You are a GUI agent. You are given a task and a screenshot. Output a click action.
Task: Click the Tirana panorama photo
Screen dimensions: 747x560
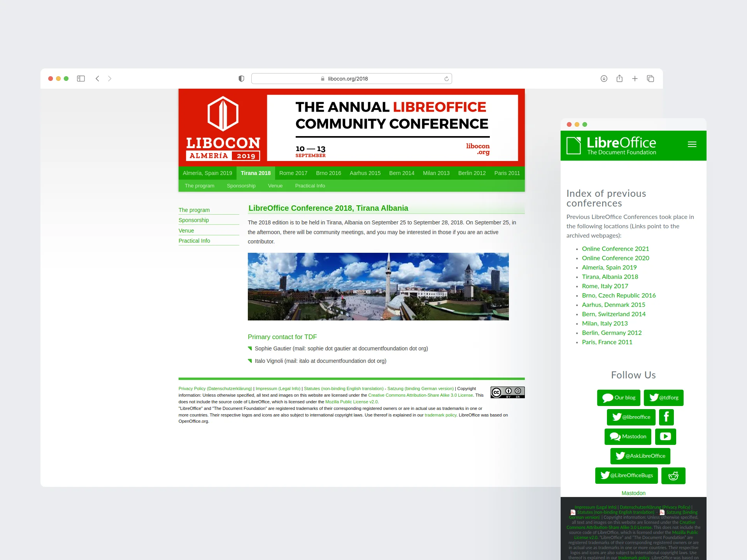(378, 287)
